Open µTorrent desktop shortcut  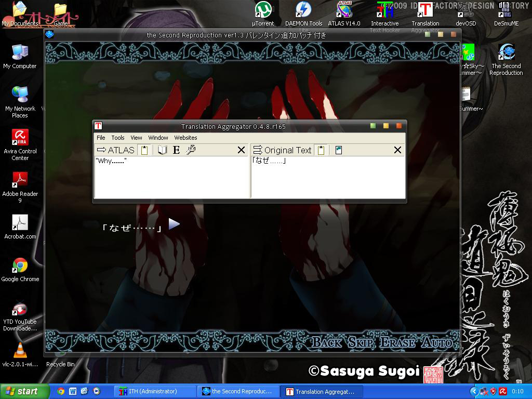coord(263,14)
